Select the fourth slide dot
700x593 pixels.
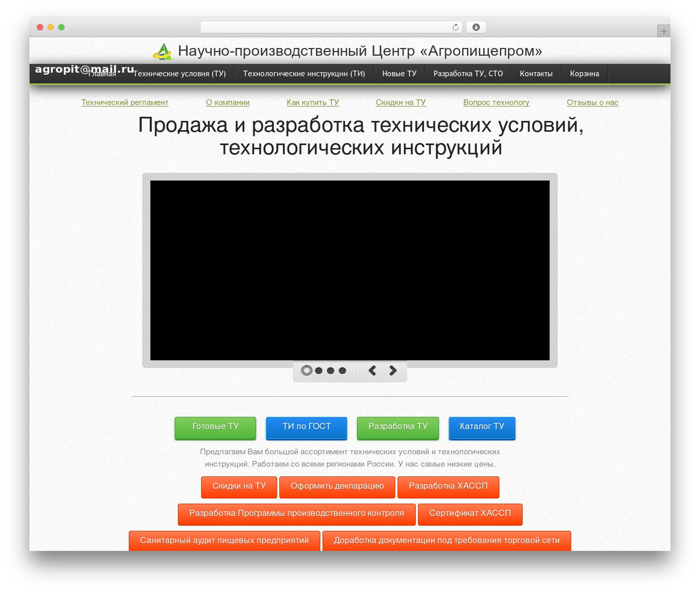[342, 370]
